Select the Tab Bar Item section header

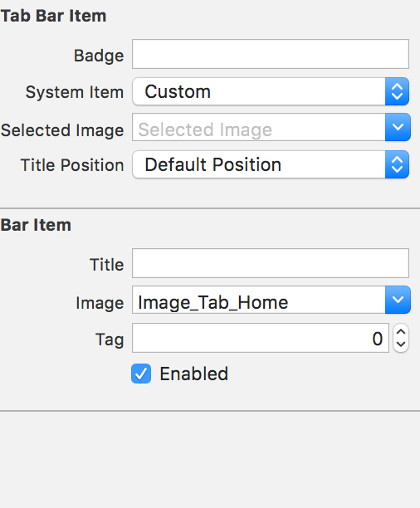point(53,16)
